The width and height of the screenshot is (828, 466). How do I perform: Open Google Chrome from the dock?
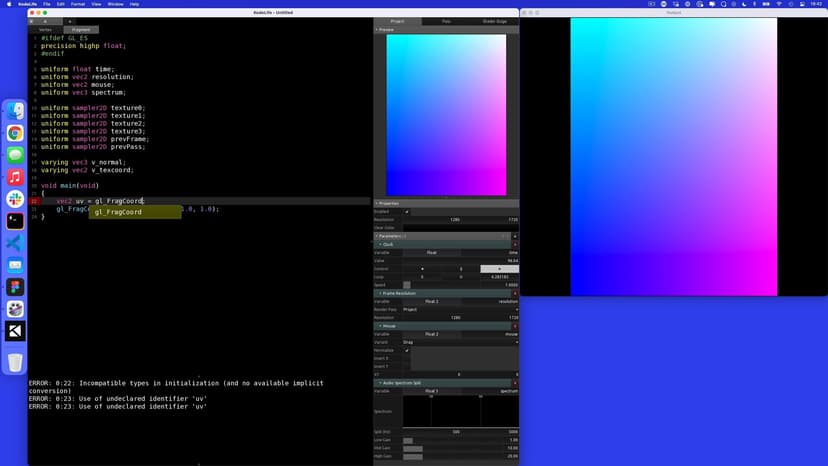pos(15,133)
